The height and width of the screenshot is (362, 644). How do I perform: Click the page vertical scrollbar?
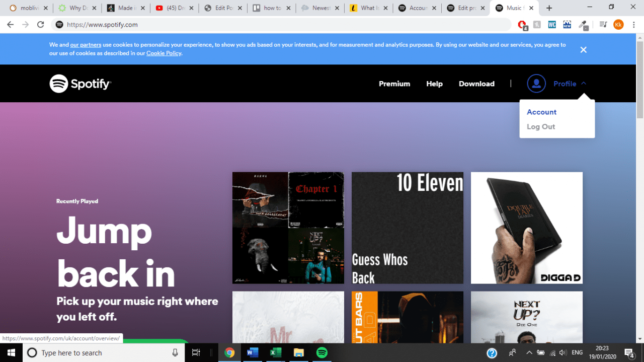[x=640, y=80]
